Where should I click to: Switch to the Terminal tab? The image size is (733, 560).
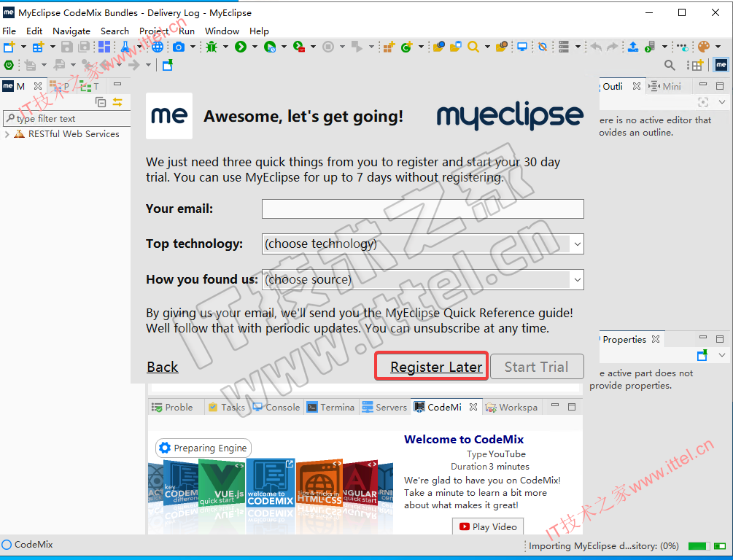click(x=331, y=407)
